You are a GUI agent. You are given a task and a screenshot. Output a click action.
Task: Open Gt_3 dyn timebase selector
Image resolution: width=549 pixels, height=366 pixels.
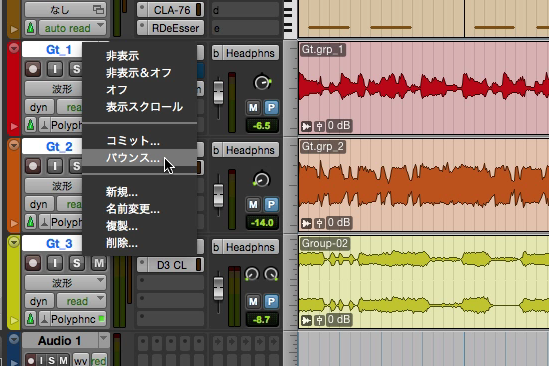point(39,301)
